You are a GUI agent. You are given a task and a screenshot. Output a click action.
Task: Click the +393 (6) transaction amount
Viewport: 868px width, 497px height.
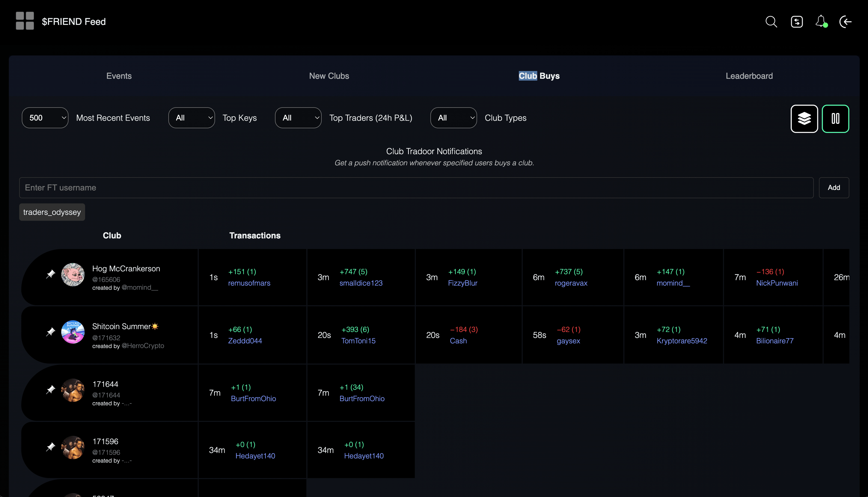[355, 330]
